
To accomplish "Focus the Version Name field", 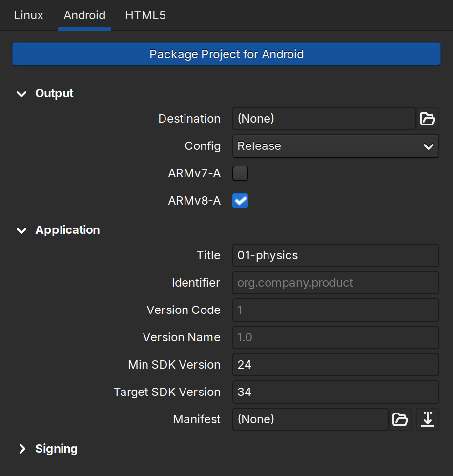I will pos(336,337).
